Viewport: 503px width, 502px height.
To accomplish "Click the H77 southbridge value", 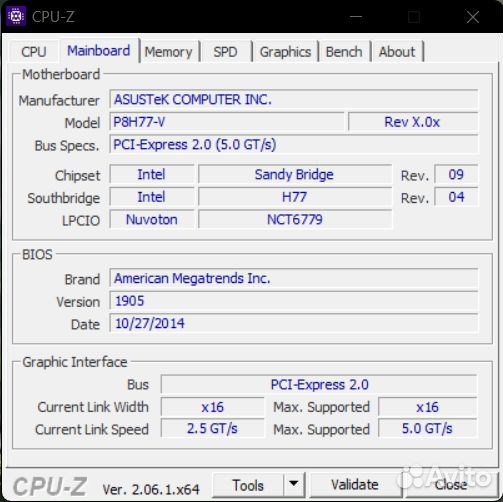I will 295,197.
